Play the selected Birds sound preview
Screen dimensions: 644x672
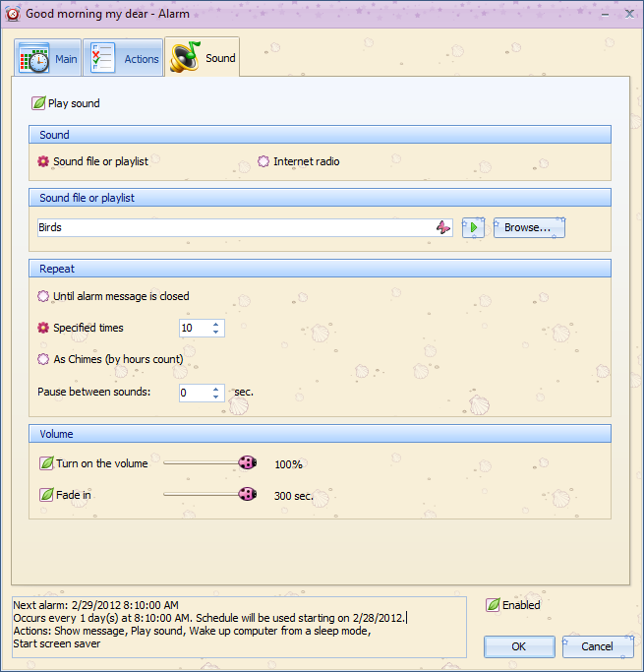click(473, 227)
